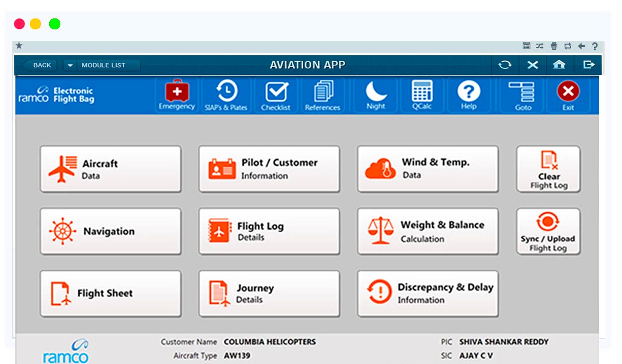Click Sync / Upload Flight Log
Image resolution: width=622 pixels, height=364 pixels.
point(548,231)
